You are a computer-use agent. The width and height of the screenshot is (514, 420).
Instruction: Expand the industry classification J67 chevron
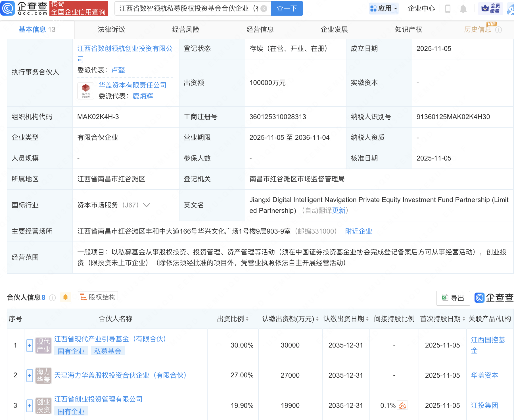tap(147, 205)
